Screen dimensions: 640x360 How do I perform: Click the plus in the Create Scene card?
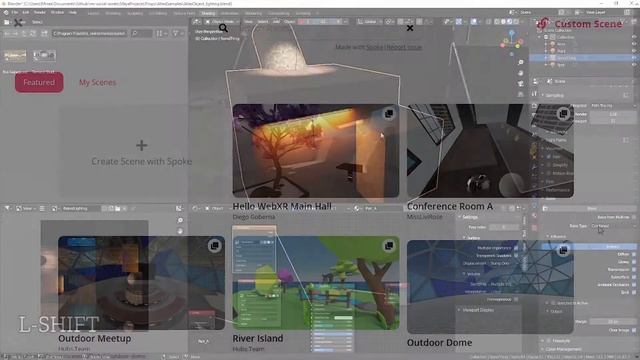point(142,145)
